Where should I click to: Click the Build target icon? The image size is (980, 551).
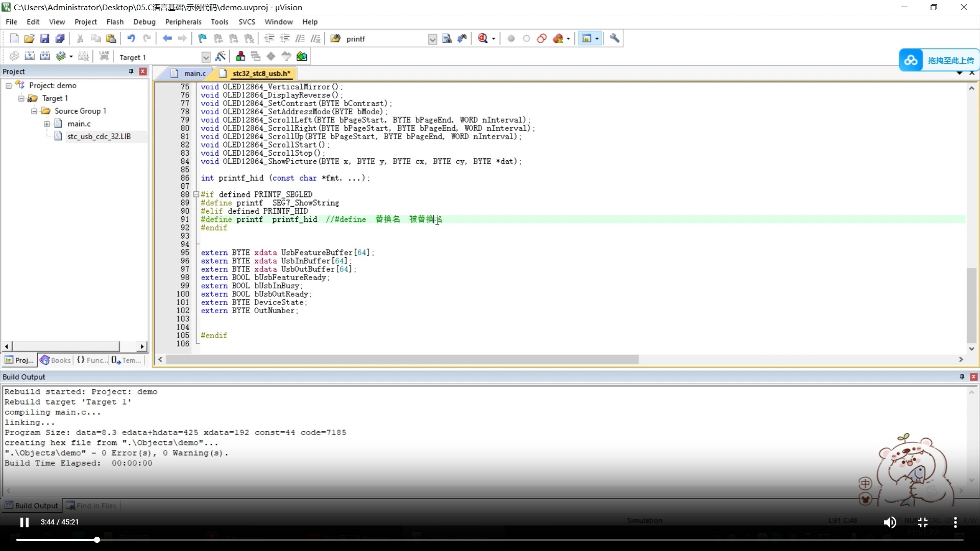(30, 57)
